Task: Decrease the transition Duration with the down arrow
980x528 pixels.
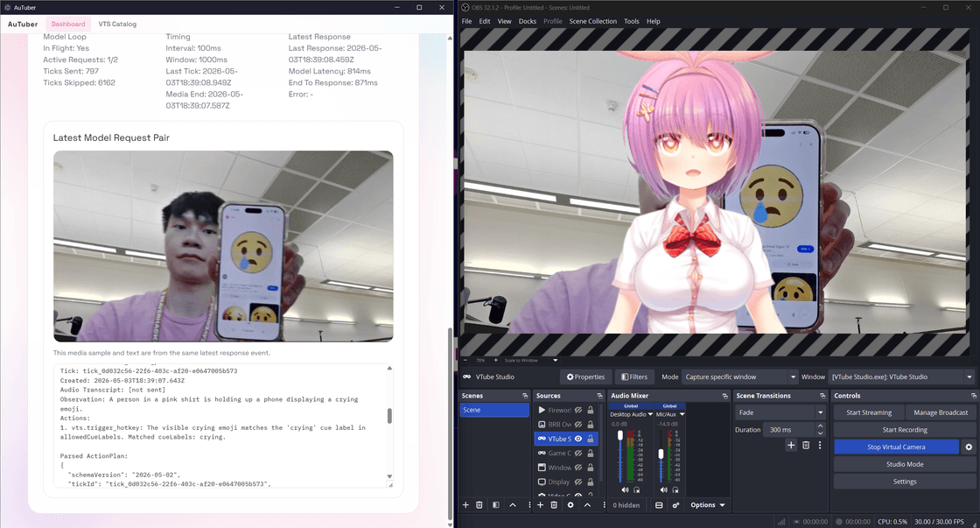Action: coord(820,433)
